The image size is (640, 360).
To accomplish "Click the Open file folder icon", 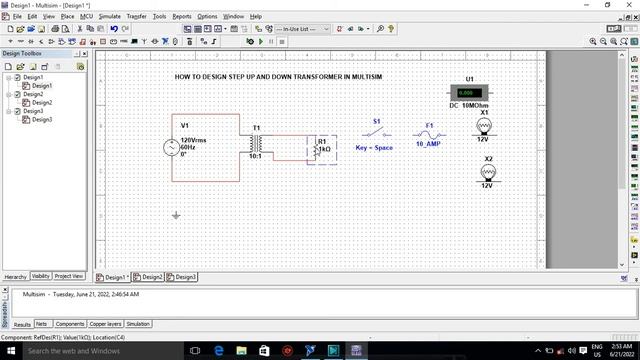I will [x=20, y=29].
